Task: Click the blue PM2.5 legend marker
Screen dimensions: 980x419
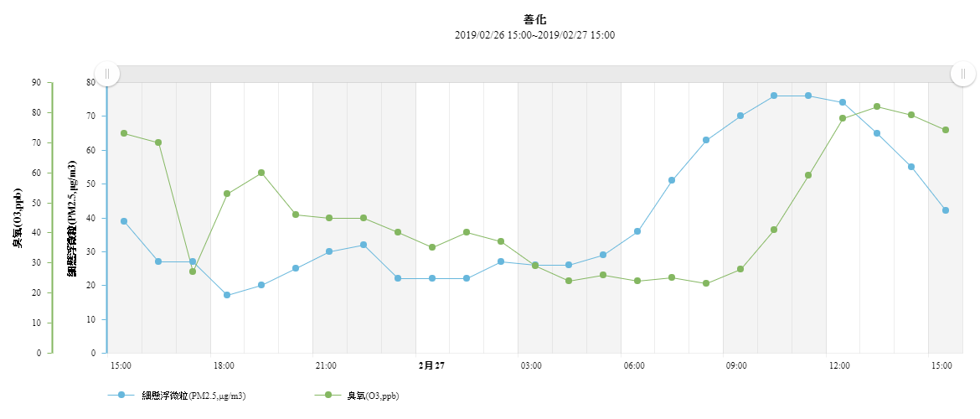Action: (121, 395)
